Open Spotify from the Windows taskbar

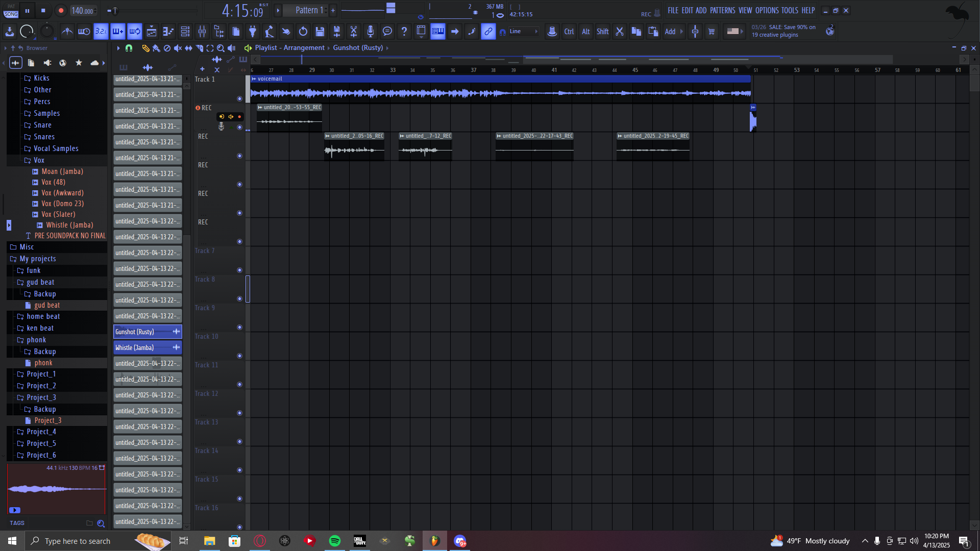[x=335, y=541]
